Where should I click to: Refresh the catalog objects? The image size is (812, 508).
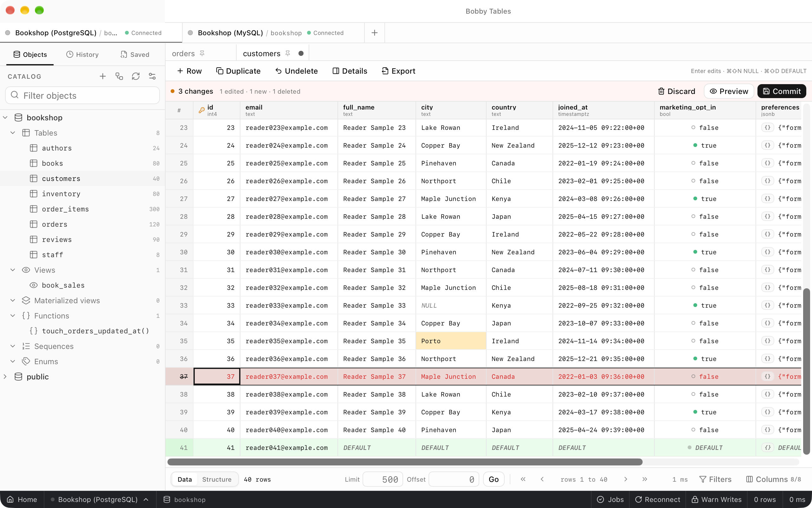point(135,76)
